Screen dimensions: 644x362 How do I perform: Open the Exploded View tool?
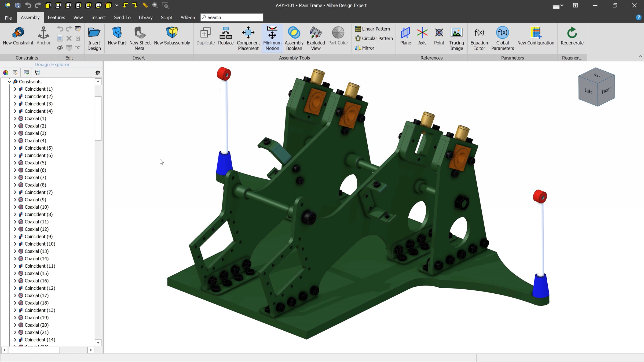pos(316,33)
